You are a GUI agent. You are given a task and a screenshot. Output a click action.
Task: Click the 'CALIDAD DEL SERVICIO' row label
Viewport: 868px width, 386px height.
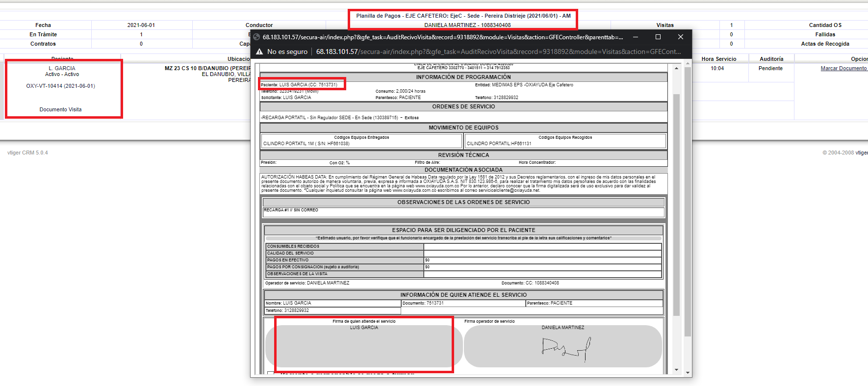pos(290,253)
